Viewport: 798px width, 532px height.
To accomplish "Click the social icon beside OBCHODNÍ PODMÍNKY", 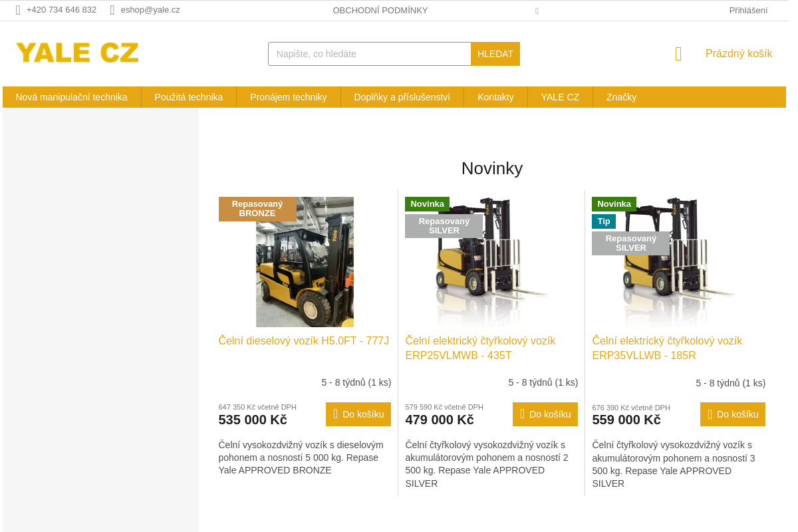I will coord(537,11).
